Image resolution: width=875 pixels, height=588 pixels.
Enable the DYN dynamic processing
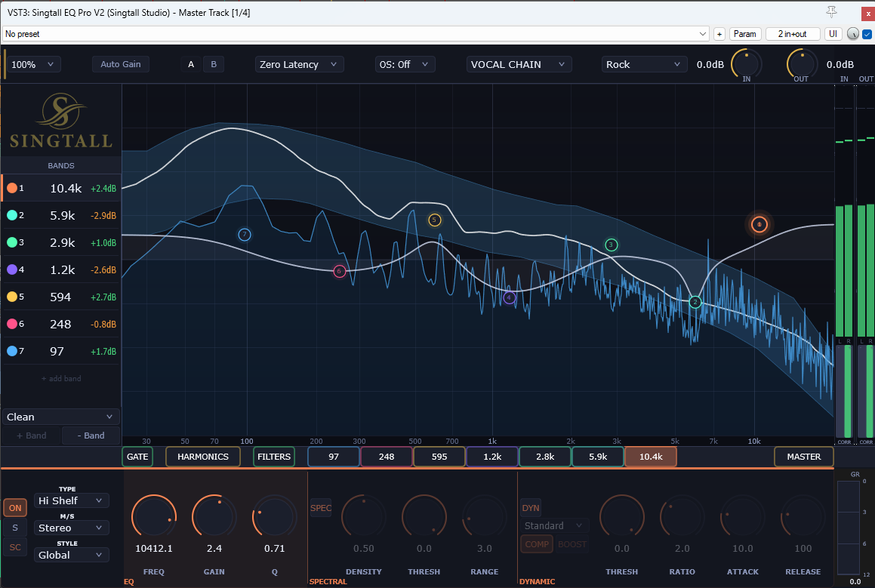click(531, 508)
